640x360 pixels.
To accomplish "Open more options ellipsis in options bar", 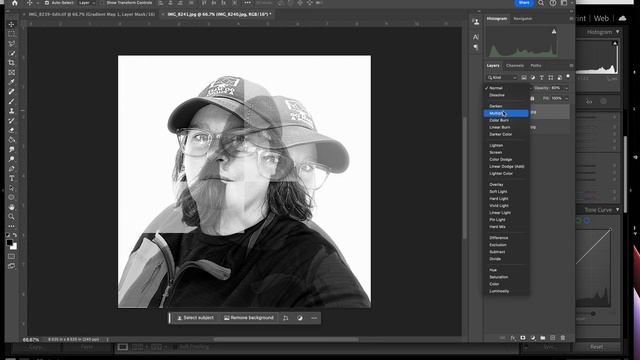I will click(x=248, y=3).
